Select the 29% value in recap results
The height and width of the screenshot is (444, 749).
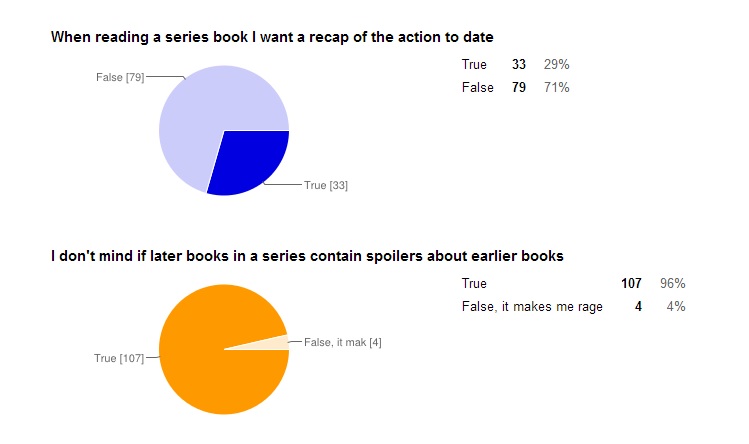(556, 64)
